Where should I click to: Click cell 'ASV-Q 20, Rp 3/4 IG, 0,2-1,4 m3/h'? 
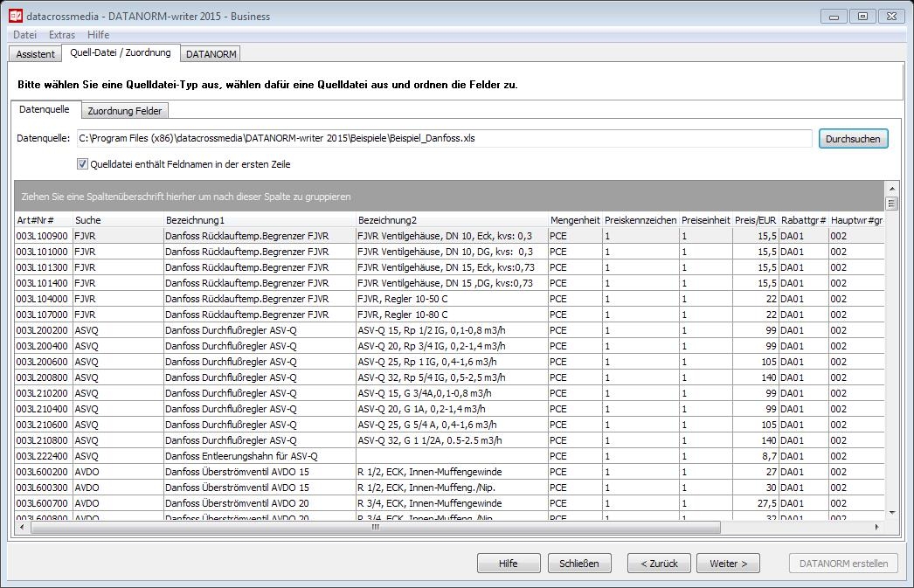pos(452,346)
